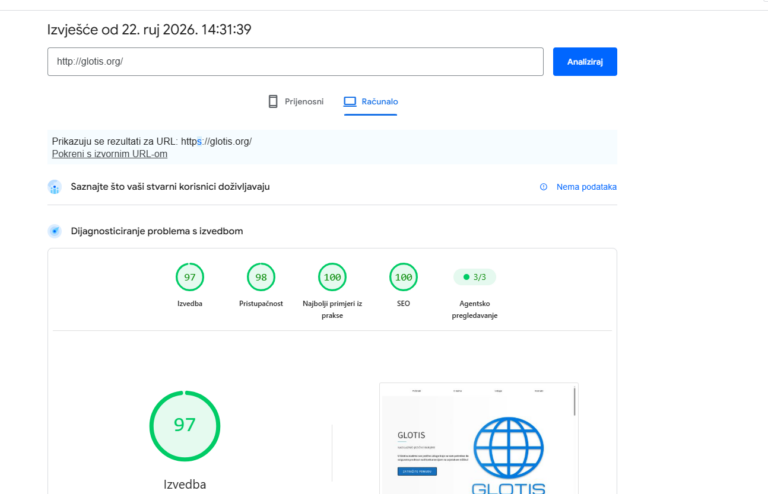Click the 3/3 Agentsko pregledavanje badge

(x=475, y=277)
